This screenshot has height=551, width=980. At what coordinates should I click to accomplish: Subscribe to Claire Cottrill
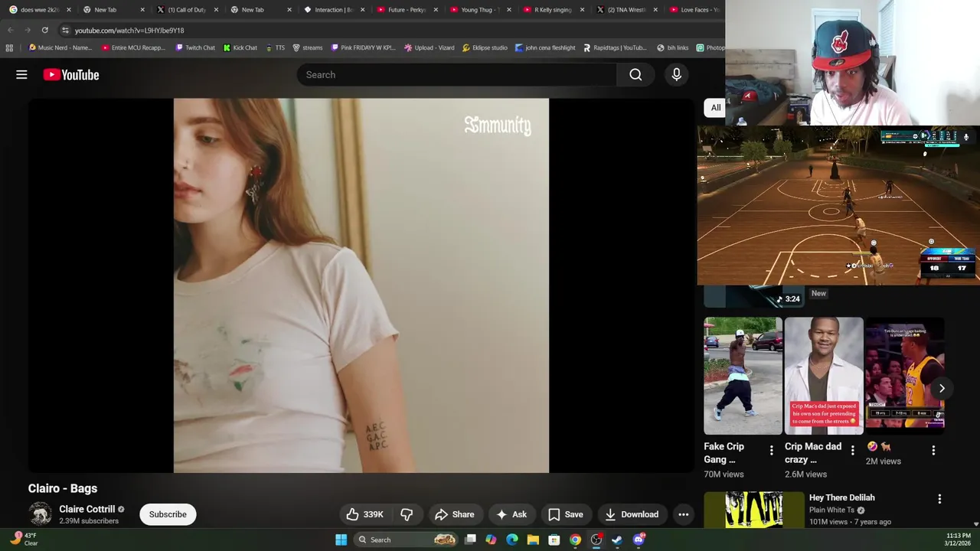168,514
